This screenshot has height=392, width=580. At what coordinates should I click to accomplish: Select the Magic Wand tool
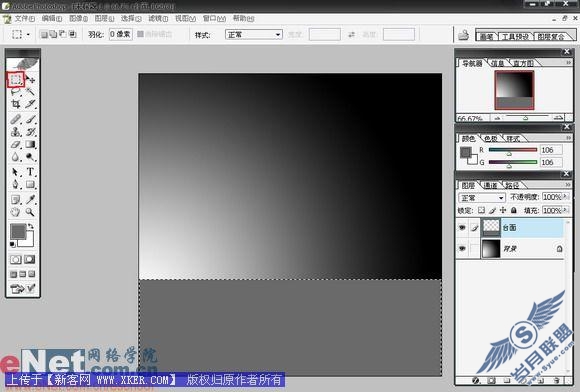(x=30, y=91)
